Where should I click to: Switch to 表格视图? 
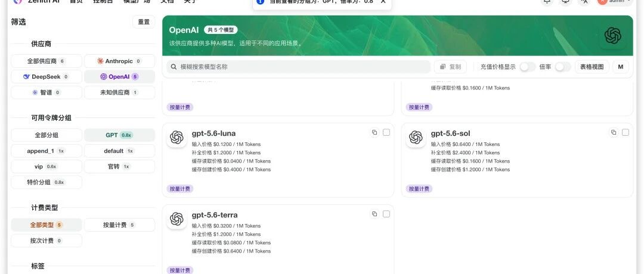592,67
